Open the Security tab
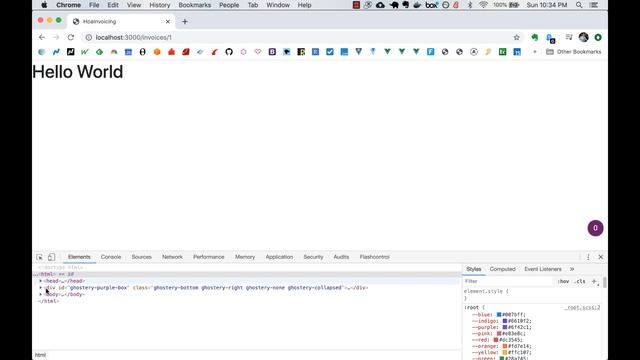This screenshot has height=360, width=640. pos(313,257)
